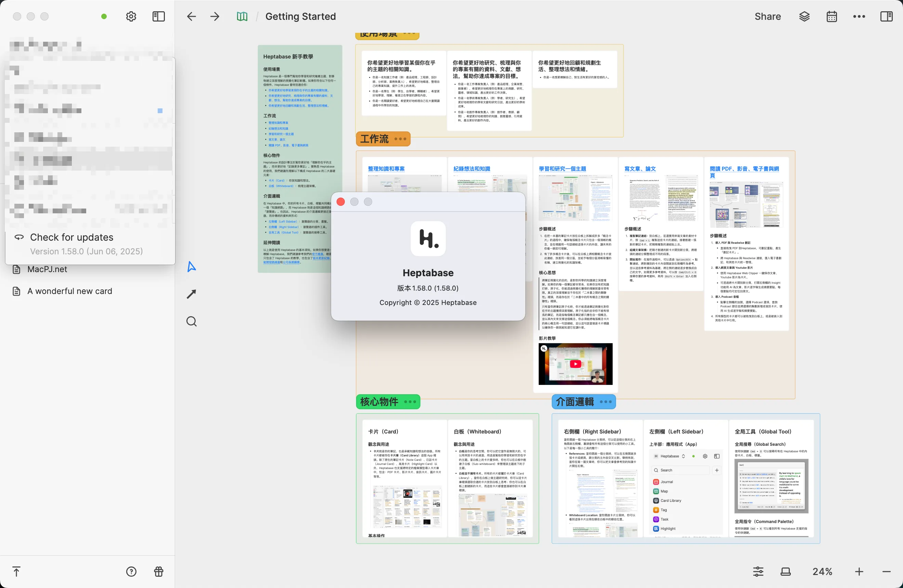Go forward with the right arrow
The image size is (903, 588).
tap(215, 16)
